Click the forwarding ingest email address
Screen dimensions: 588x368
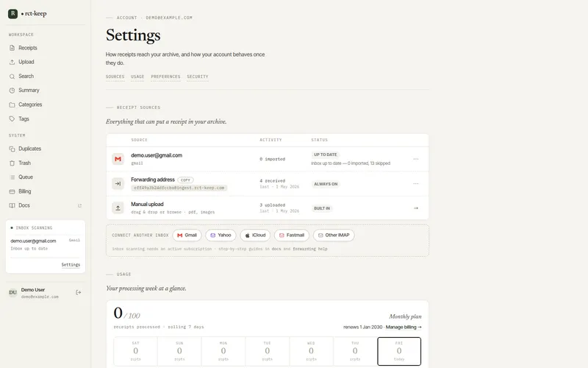click(179, 188)
